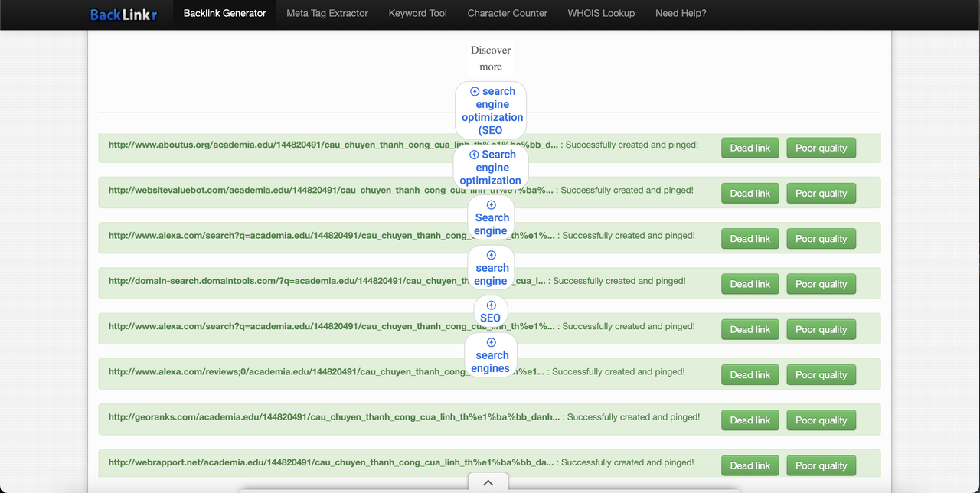980x493 pixels.
Task: Go to the Character Counter tab
Action: click(x=508, y=13)
